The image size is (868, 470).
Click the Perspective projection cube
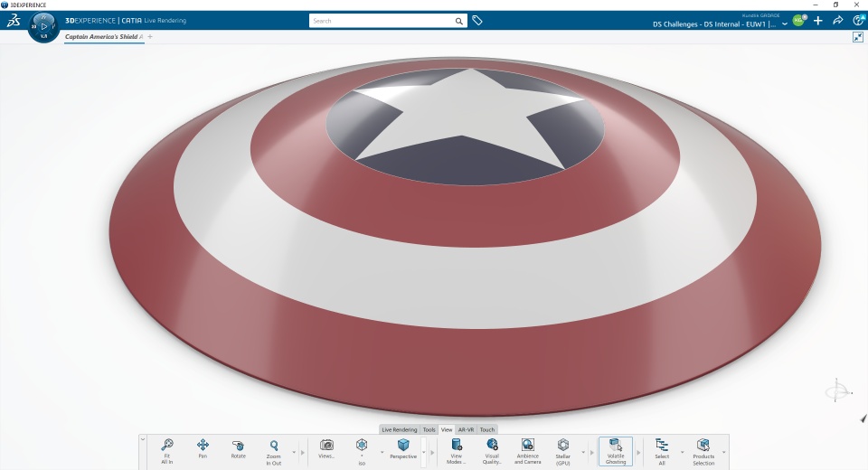pos(403,448)
